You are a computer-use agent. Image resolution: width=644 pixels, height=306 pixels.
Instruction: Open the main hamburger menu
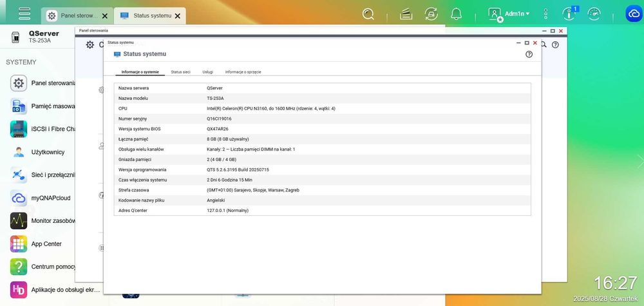[x=24, y=13]
